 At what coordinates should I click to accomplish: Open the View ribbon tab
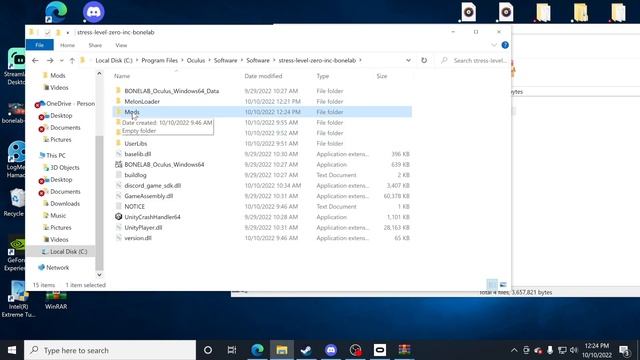pyautogui.click(x=121, y=45)
